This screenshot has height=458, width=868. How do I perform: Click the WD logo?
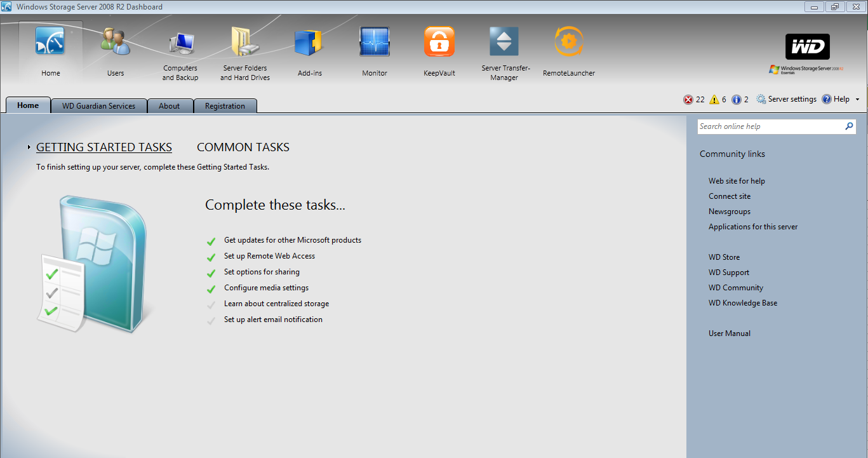click(808, 47)
